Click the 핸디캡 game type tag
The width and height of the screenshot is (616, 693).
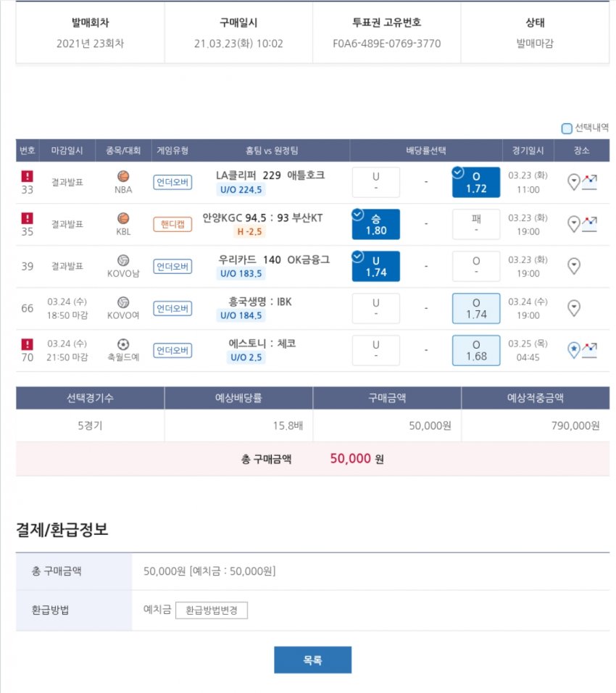172,224
